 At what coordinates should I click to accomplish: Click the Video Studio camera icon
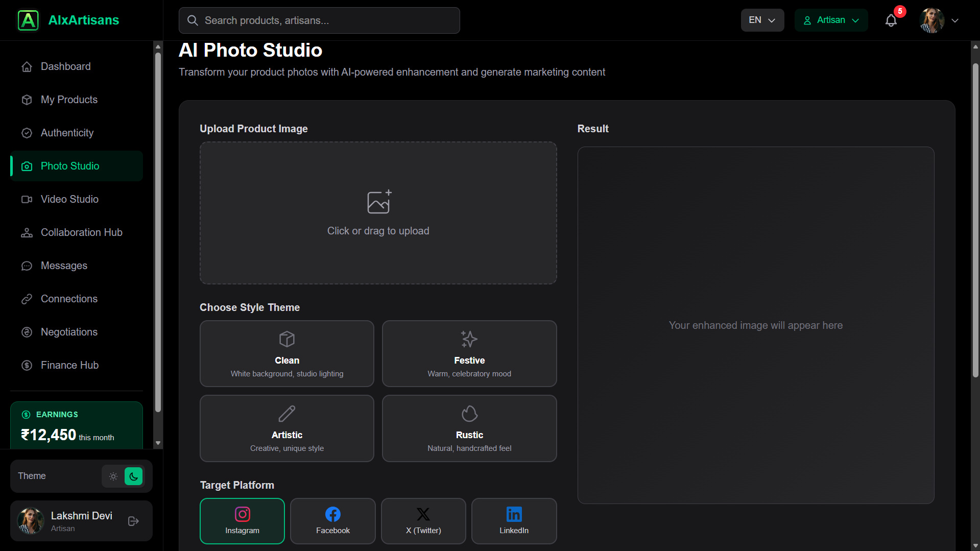(27, 200)
